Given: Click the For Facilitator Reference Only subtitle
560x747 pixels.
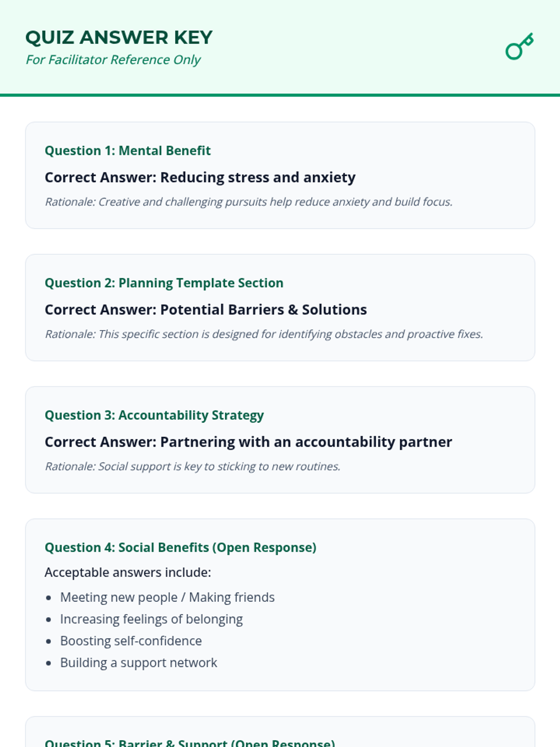Looking at the screenshot, I should point(113,60).
